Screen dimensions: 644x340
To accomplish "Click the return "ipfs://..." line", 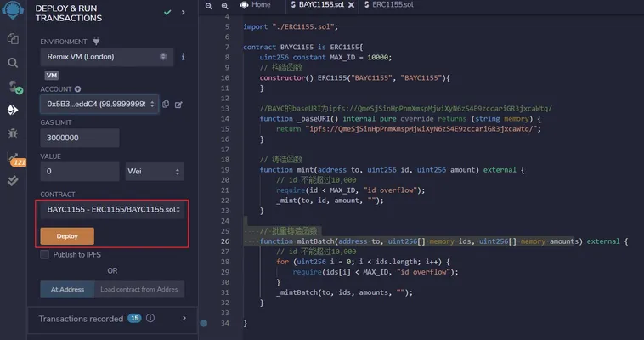I will (409, 129).
